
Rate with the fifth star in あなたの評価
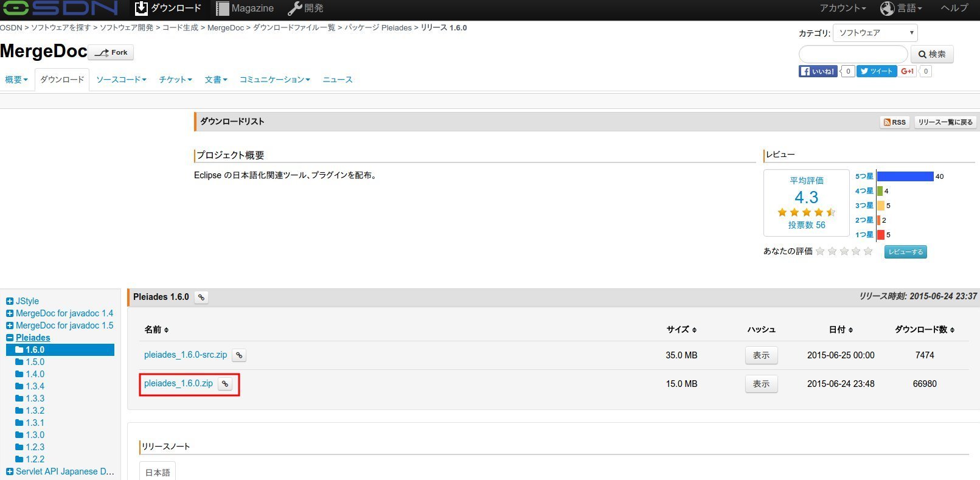868,251
